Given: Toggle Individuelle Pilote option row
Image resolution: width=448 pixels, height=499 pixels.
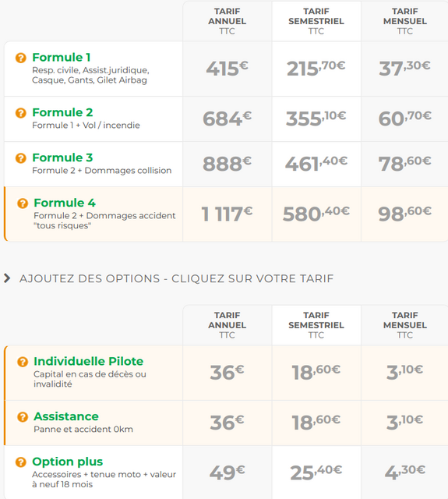Looking at the screenshot, I should [226, 373].
